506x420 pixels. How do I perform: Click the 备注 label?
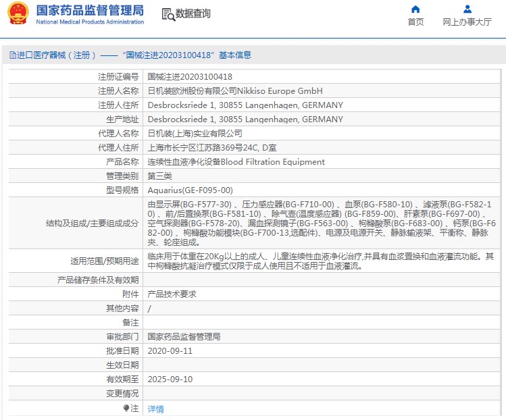pyautogui.click(x=130, y=323)
